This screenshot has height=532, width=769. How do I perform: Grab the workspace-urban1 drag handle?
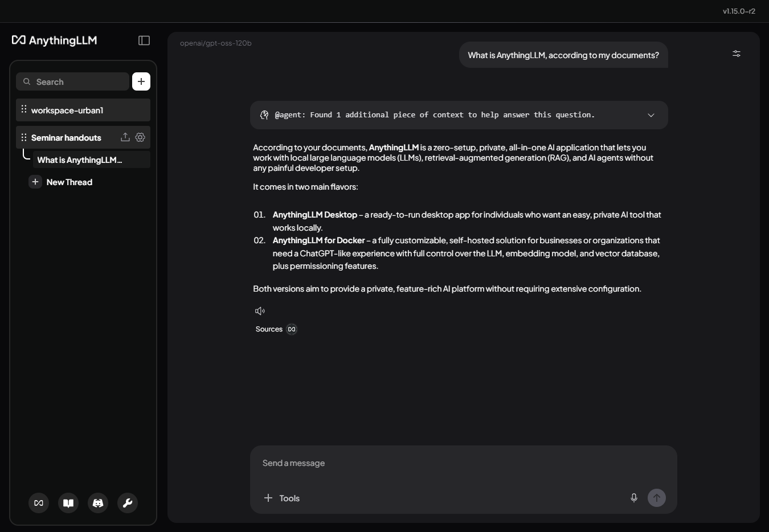coord(24,109)
